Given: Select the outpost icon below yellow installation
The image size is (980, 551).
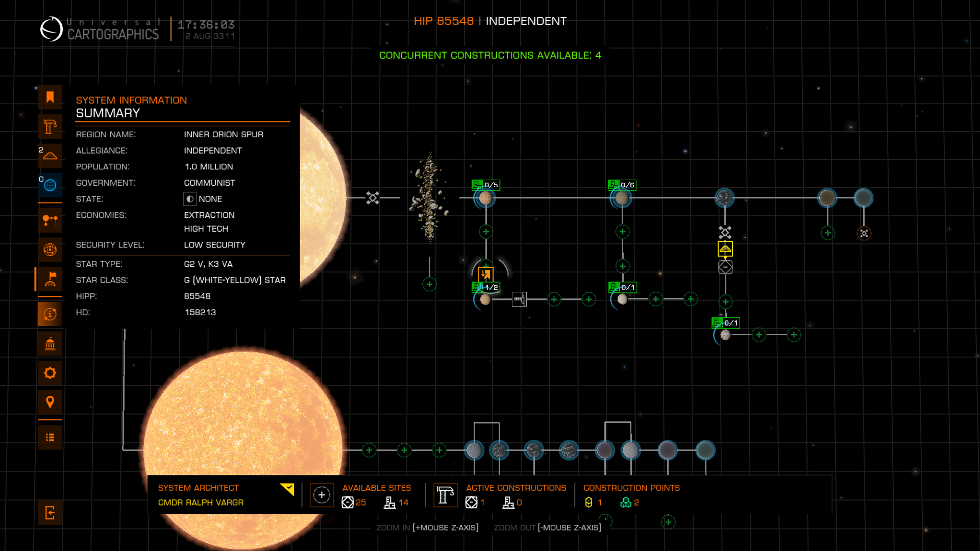Looking at the screenshot, I should (725, 267).
